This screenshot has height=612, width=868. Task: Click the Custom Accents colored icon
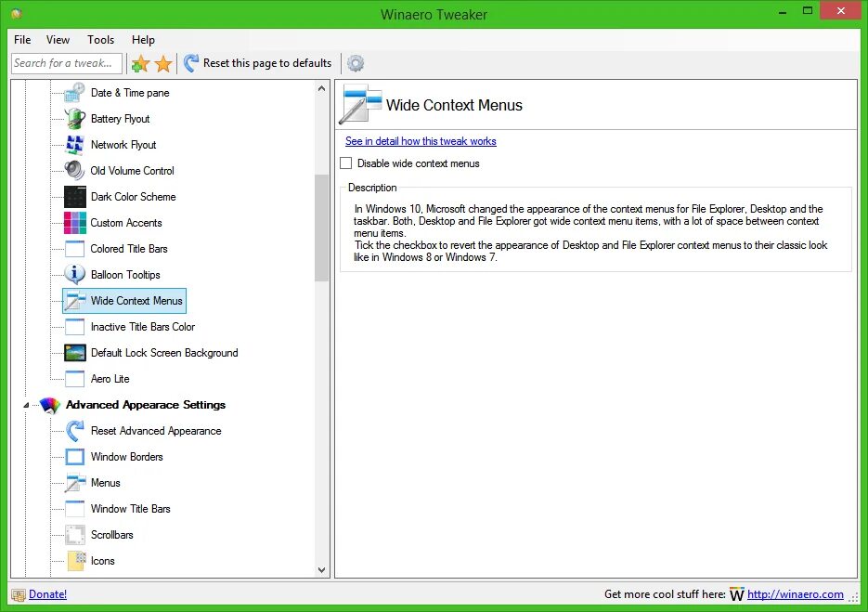point(75,223)
